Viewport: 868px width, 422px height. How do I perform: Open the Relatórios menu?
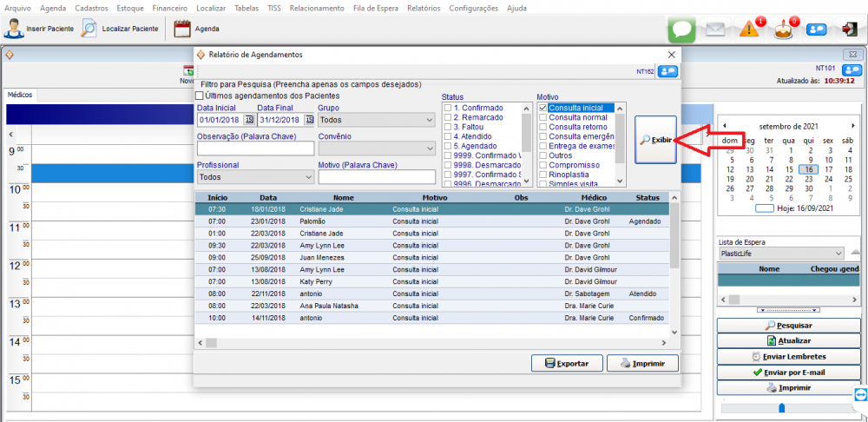click(x=423, y=8)
